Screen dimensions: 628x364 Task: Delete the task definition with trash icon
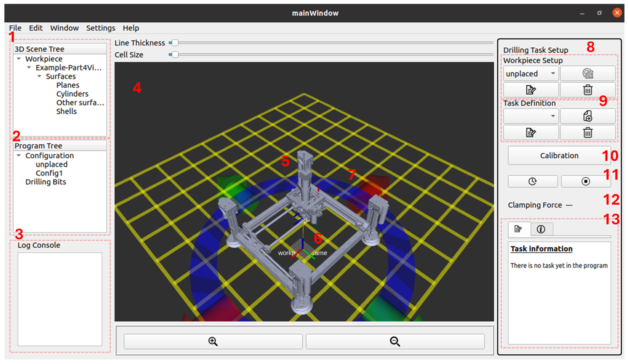point(588,132)
